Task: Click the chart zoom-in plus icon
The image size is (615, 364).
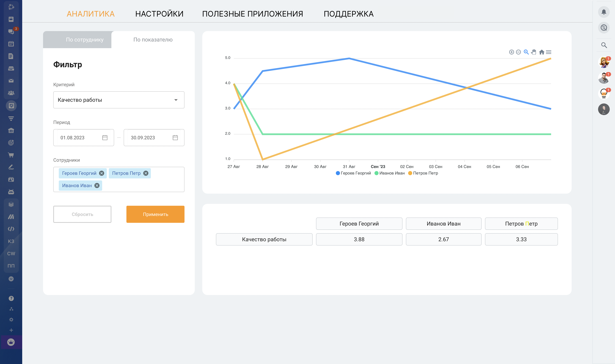Action: (x=511, y=52)
